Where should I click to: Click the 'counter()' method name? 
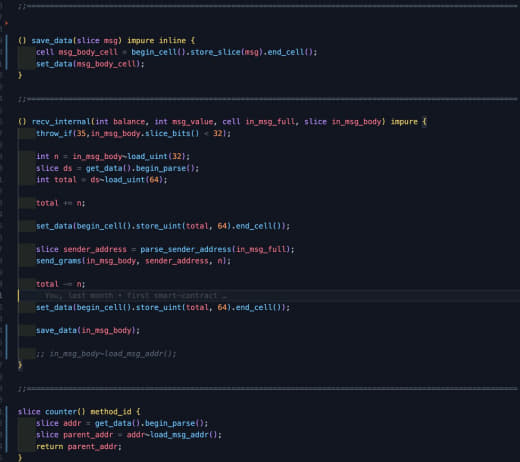pos(65,412)
